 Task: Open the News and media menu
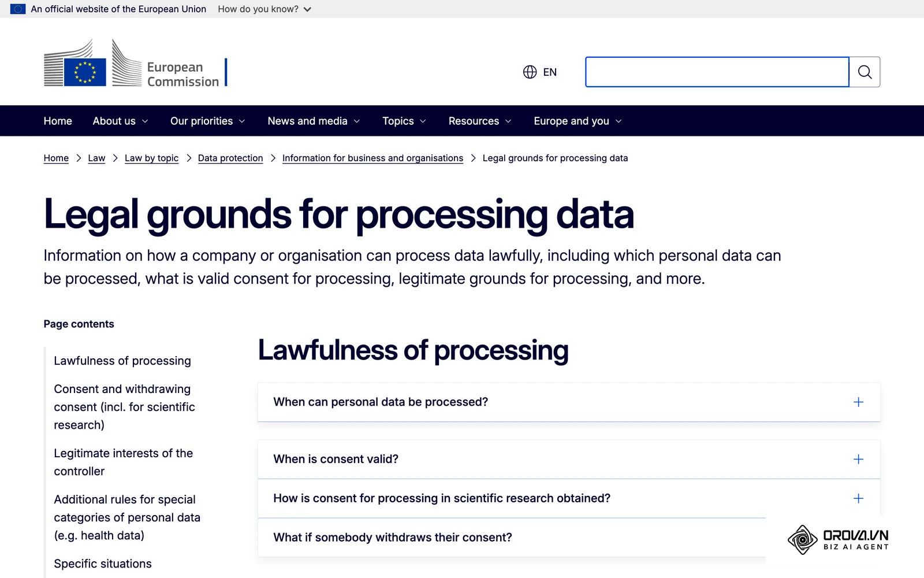[314, 121]
